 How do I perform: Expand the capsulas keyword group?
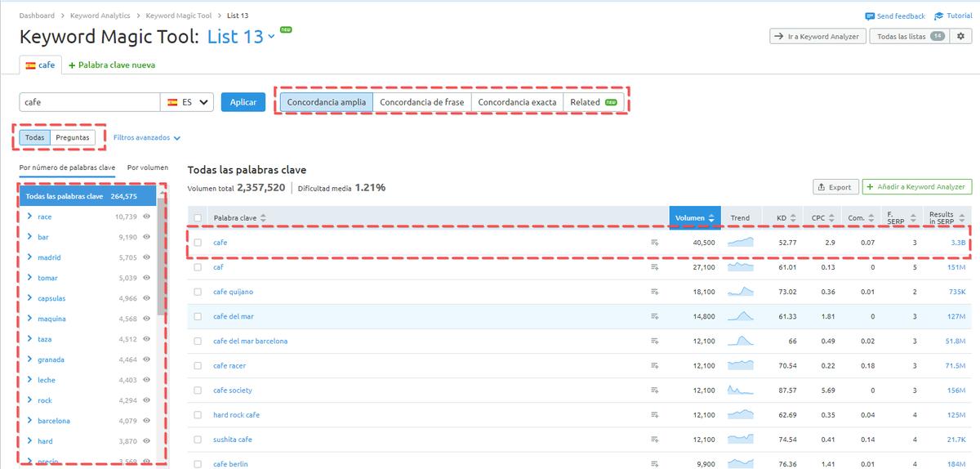(x=29, y=298)
